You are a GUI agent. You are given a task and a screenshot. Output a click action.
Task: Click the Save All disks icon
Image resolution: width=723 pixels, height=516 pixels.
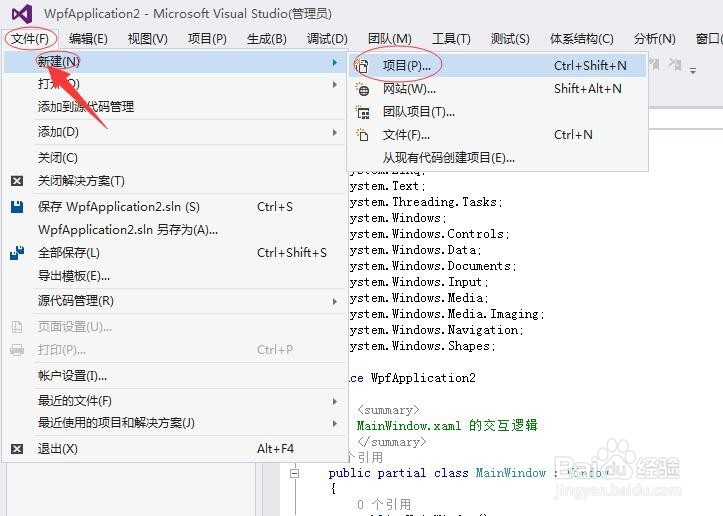(x=17, y=253)
